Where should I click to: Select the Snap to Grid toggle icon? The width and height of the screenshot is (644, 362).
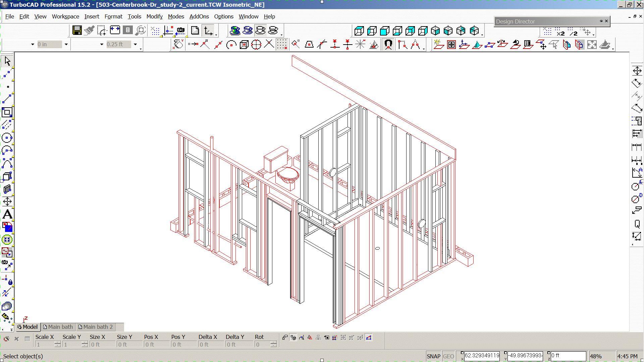[x=282, y=44]
